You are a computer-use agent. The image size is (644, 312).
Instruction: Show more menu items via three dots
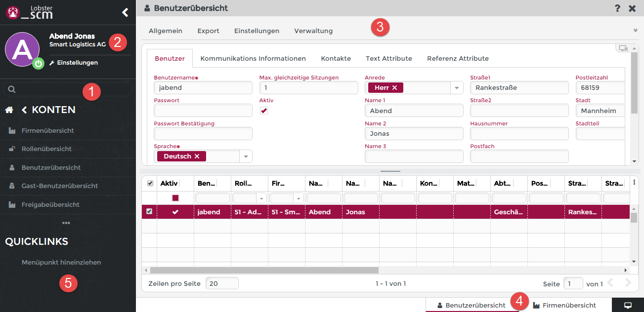coord(66,223)
